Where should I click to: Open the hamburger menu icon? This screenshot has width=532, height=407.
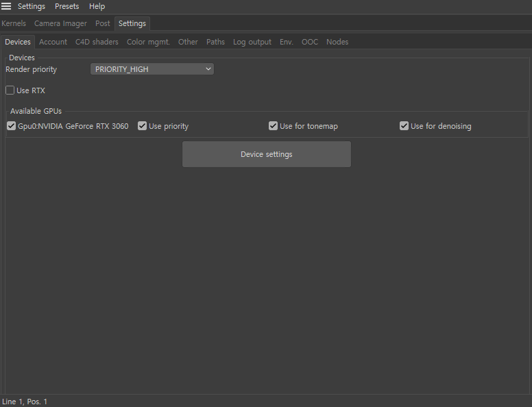click(x=6, y=6)
